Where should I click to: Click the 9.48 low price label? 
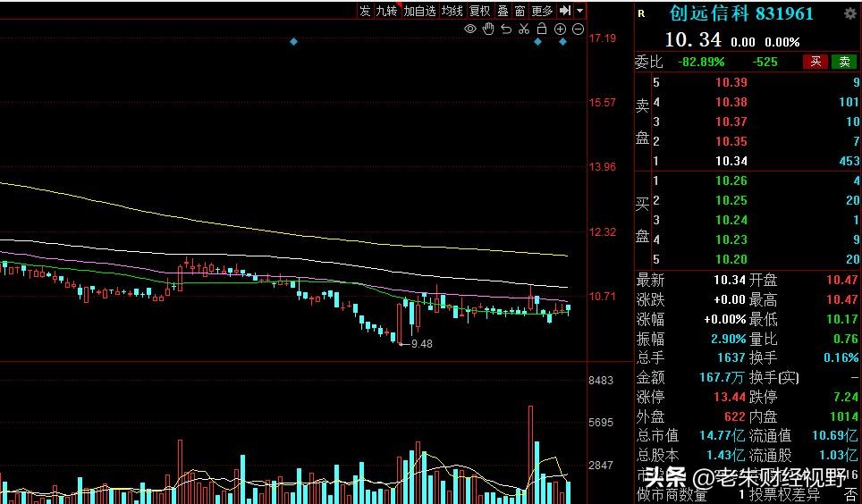pos(422,344)
